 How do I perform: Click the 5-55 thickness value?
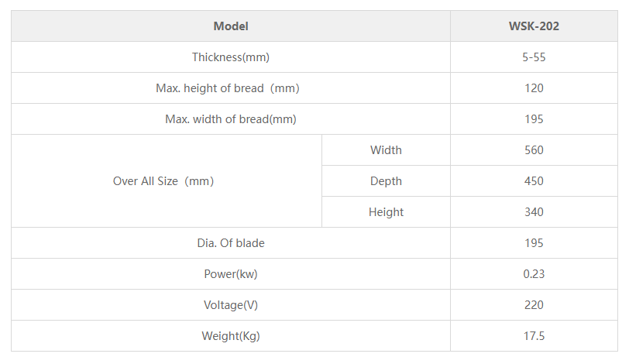(534, 57)
